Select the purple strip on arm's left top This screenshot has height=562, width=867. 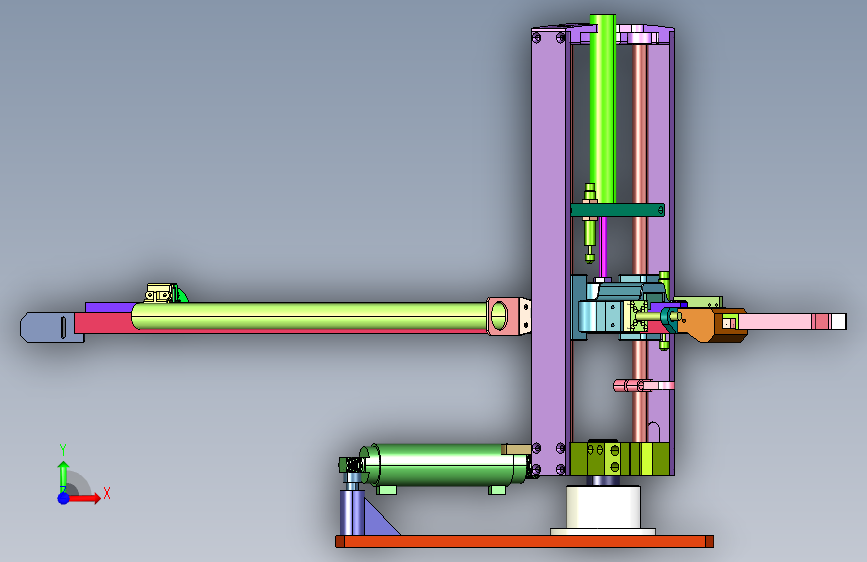111,308
